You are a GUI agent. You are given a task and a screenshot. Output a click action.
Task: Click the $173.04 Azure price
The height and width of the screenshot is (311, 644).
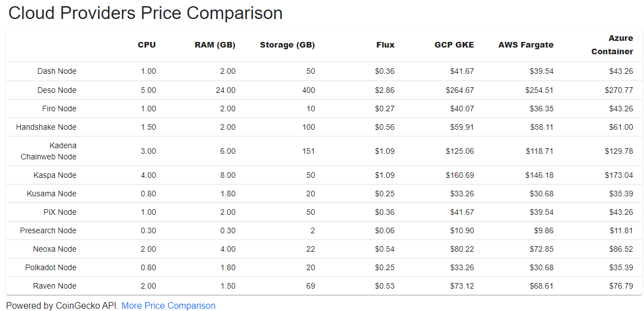[x=619, y=175]
